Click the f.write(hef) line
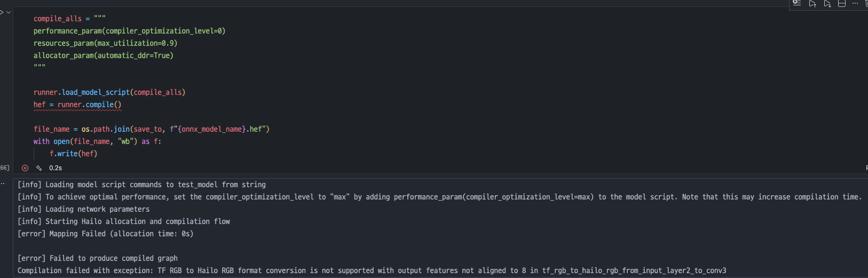The width and height of the screenshot is (868, 278). [x=73, y=154]
